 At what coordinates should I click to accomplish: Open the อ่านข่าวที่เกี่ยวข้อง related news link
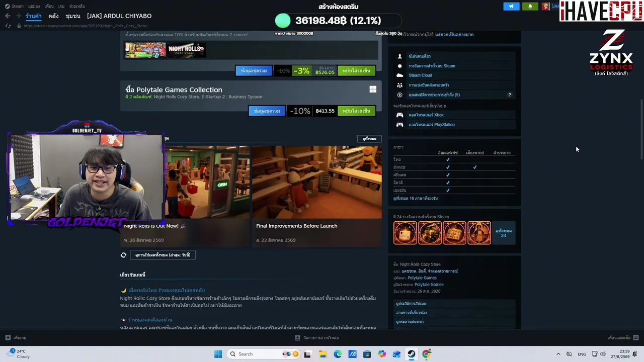coord(412,313)
